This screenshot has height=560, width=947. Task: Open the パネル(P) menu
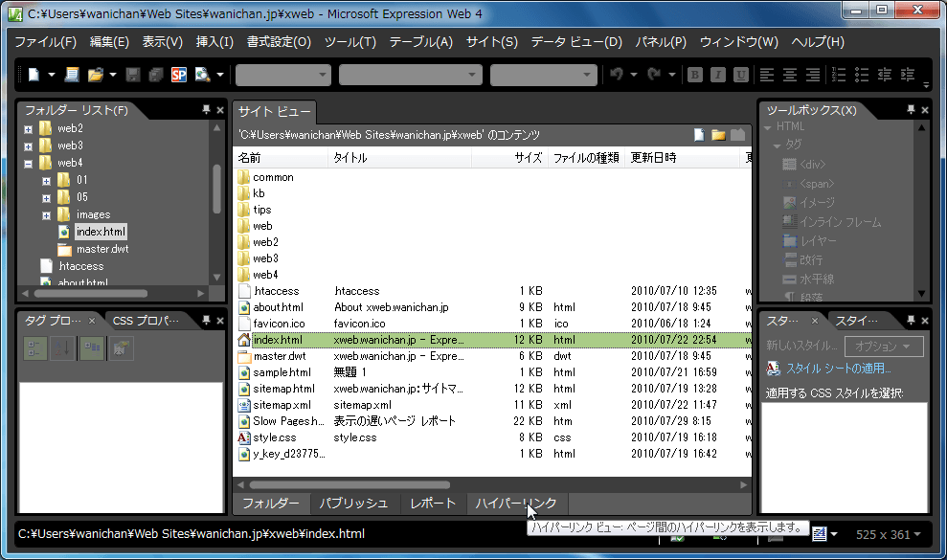point(661,42)
